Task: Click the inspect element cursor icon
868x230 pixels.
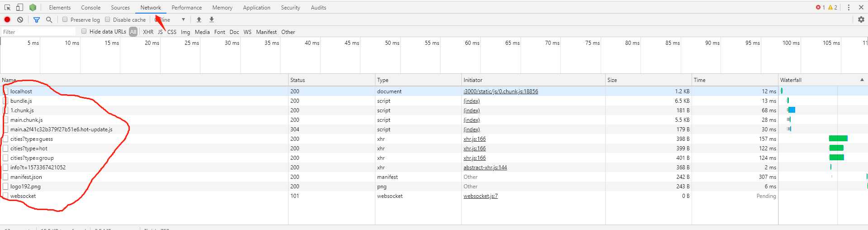Action: [x=7, y=7]
